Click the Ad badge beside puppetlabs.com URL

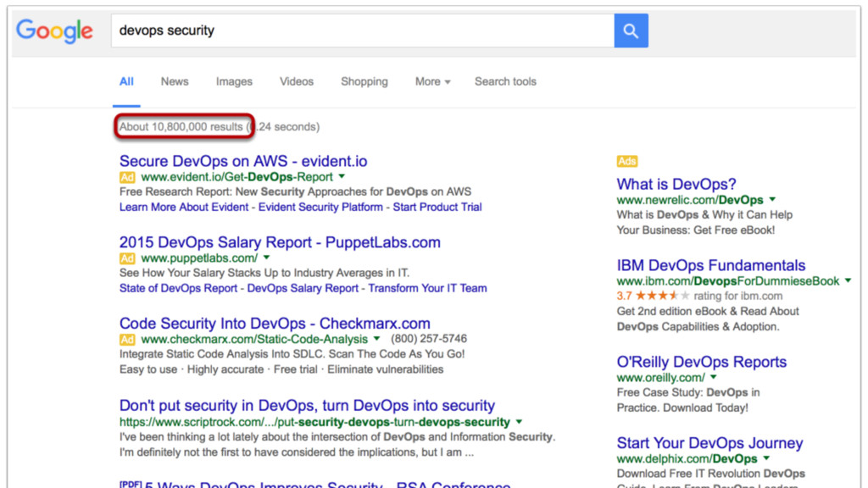point(127,258)
